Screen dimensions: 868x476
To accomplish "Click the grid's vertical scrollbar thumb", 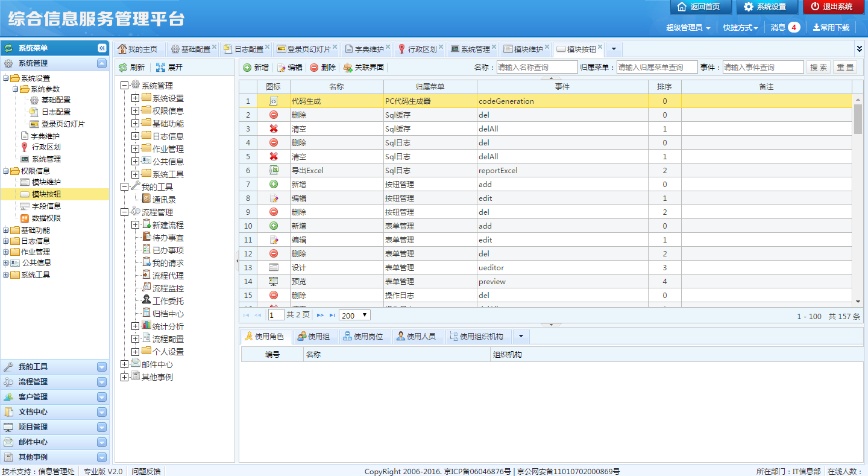I will (x=858, y=119).
